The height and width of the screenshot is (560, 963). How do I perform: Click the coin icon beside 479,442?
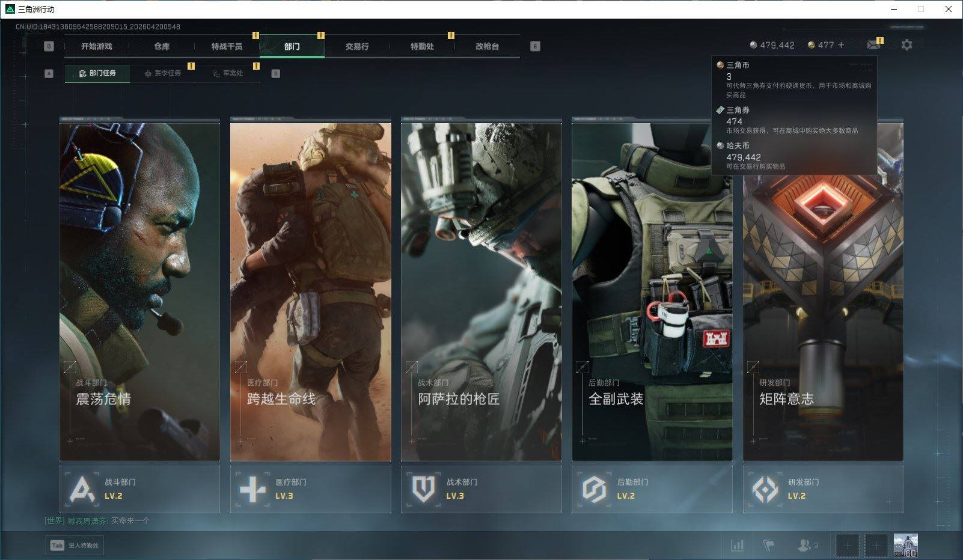click(753, 45)
